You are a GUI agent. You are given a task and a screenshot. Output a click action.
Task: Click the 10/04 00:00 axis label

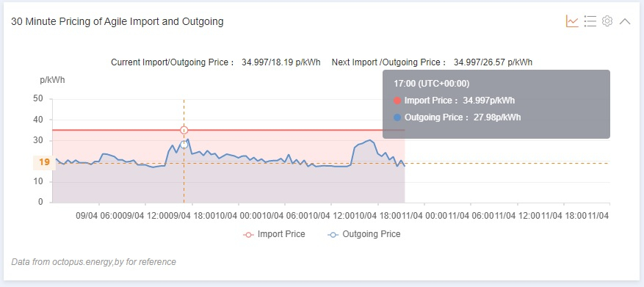[239, 216]
